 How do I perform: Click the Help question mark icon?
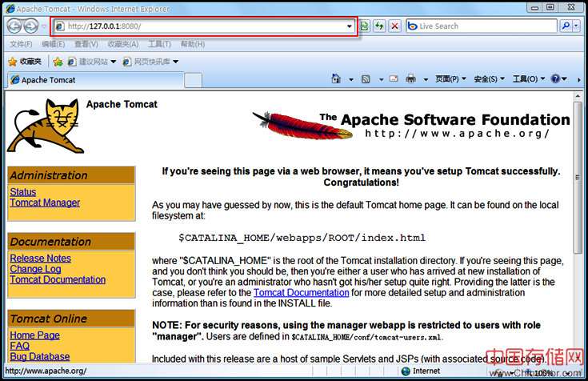pos(554,79)
